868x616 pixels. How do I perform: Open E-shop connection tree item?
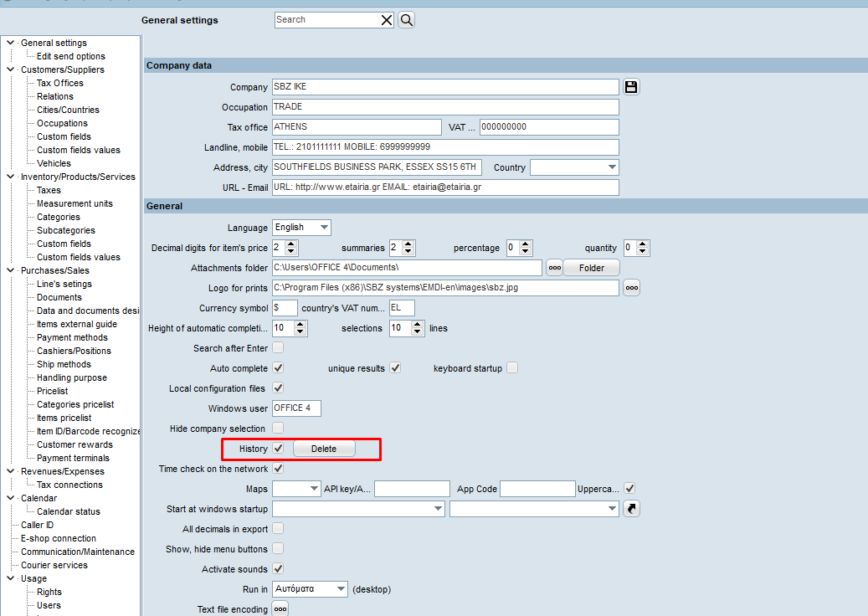59,538
